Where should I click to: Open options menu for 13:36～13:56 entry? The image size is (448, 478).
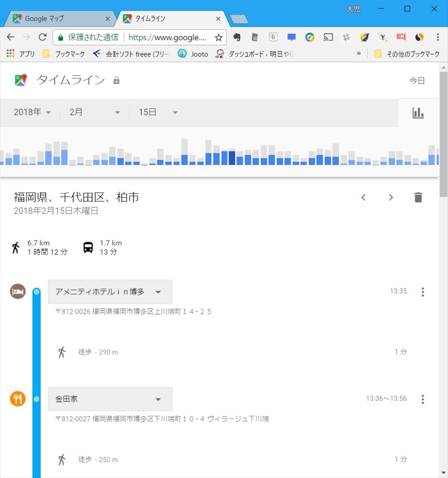[x=423, y=399]
